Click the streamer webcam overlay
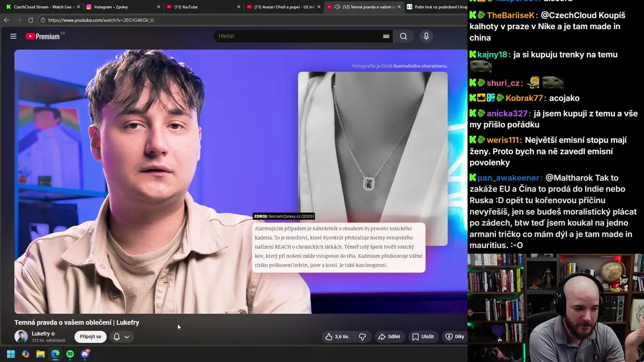The image size is (644, 362). (556, 308)
